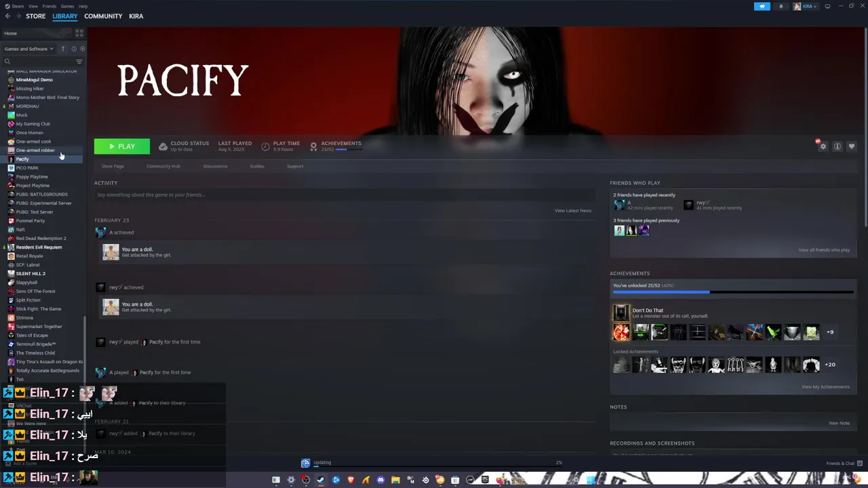Click View all friends who play
The width and height of the screenshot is (868, 488).
point(824,250)
